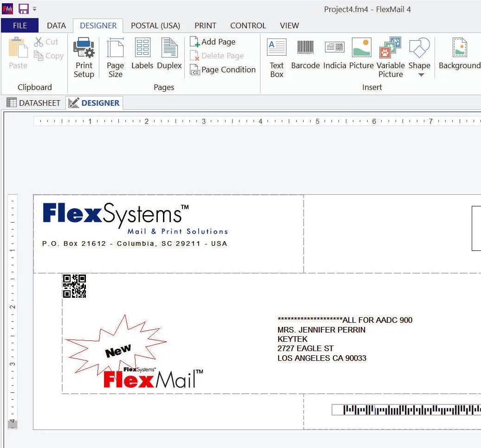Click the P.O. Box 21612 return address text
The image size is (481, 448).
pos(135,243)
